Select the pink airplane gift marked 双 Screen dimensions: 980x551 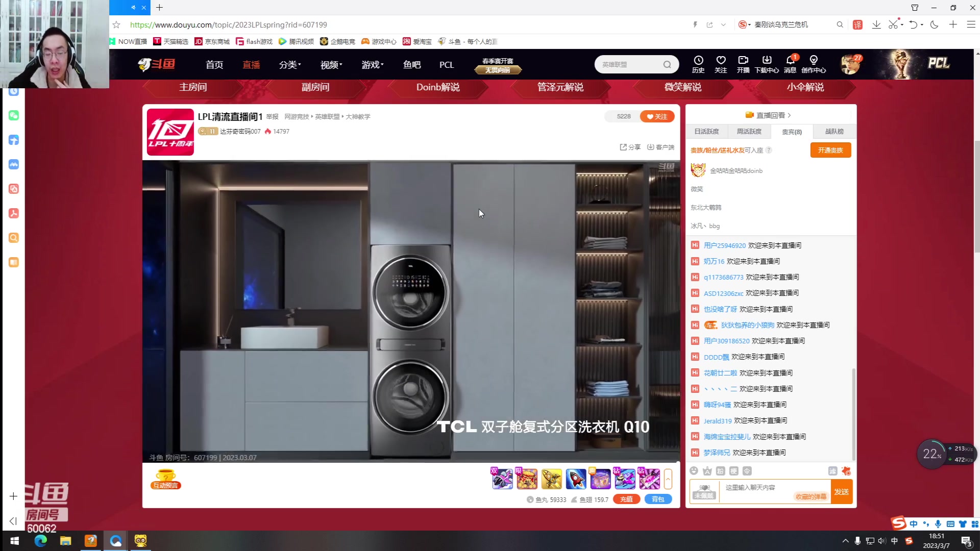[502, 479]
